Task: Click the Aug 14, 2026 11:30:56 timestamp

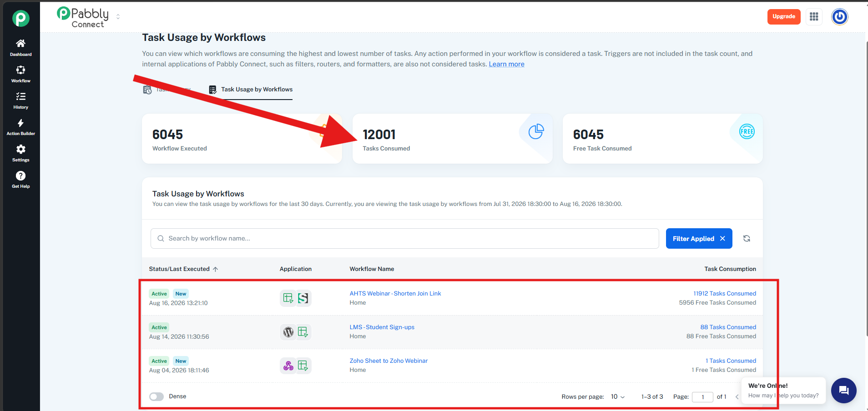Action: (x=179, y=337)
